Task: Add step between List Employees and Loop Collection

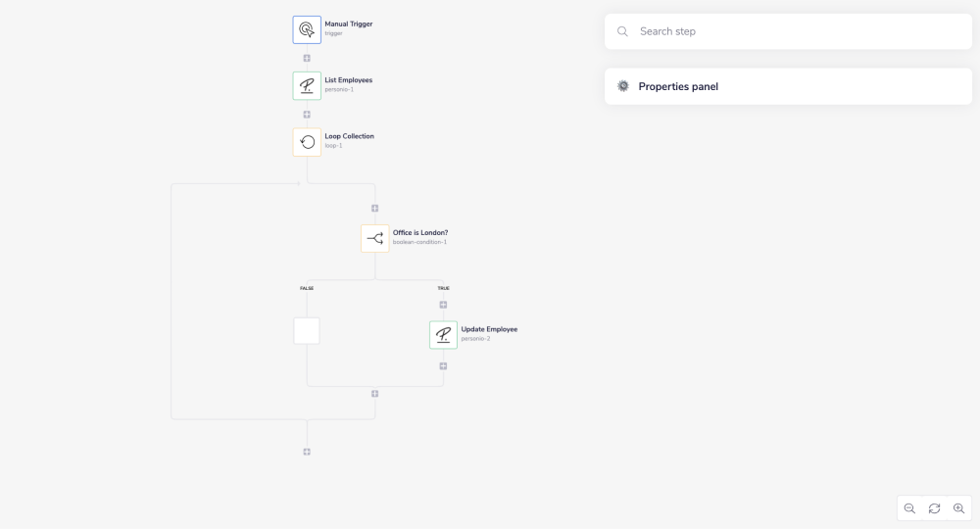Action: [x=307, y=115]
